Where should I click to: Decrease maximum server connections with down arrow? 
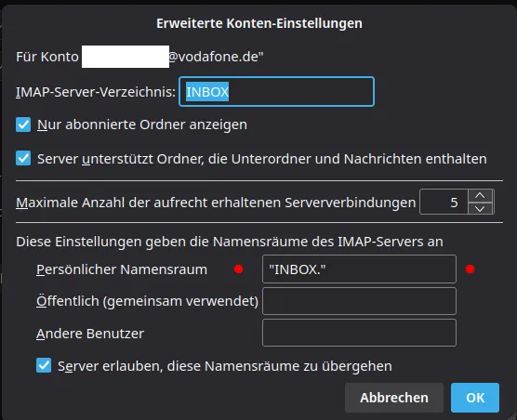pyautogui.click(x=480, y=208)
